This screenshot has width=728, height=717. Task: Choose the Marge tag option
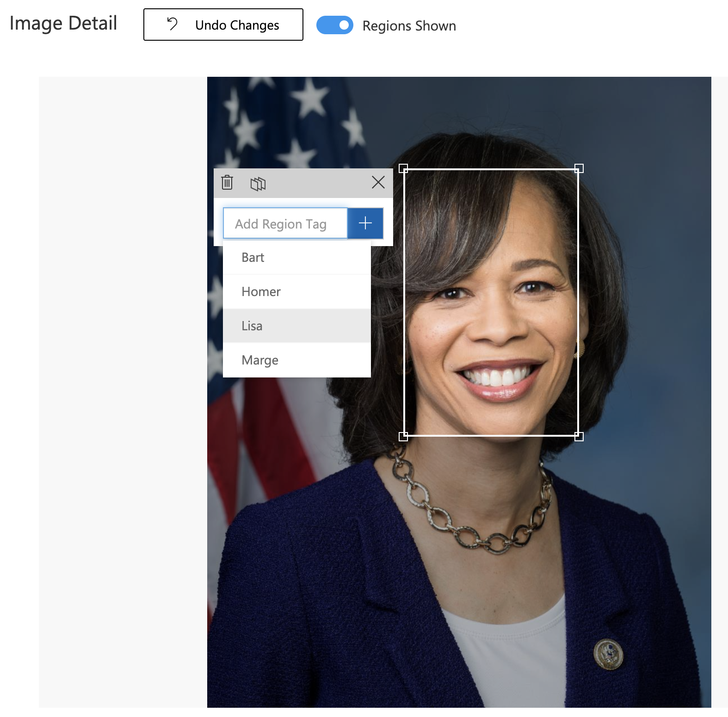point(297,360)
